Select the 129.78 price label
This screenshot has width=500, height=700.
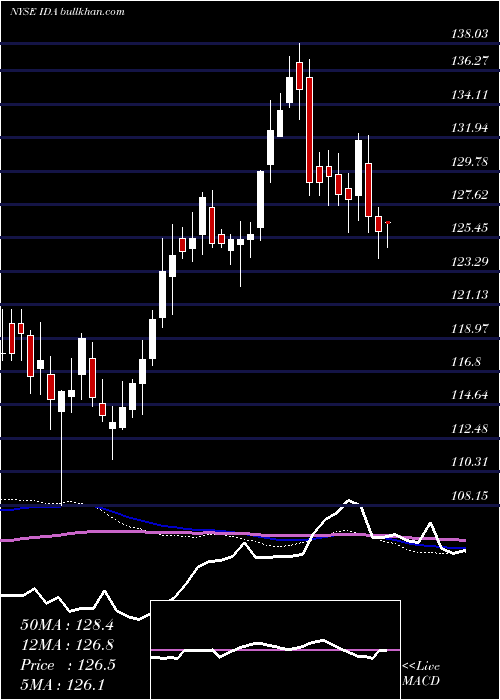470,161
